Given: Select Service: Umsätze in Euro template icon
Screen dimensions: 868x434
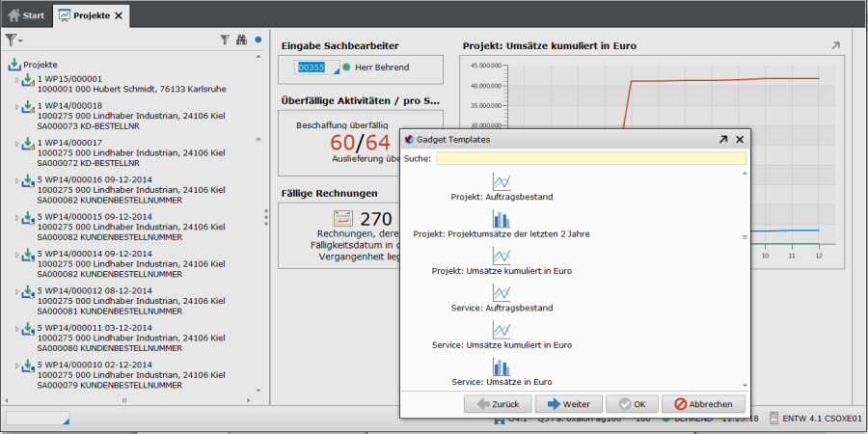Looking at the screenshot, I should [502, 367].
